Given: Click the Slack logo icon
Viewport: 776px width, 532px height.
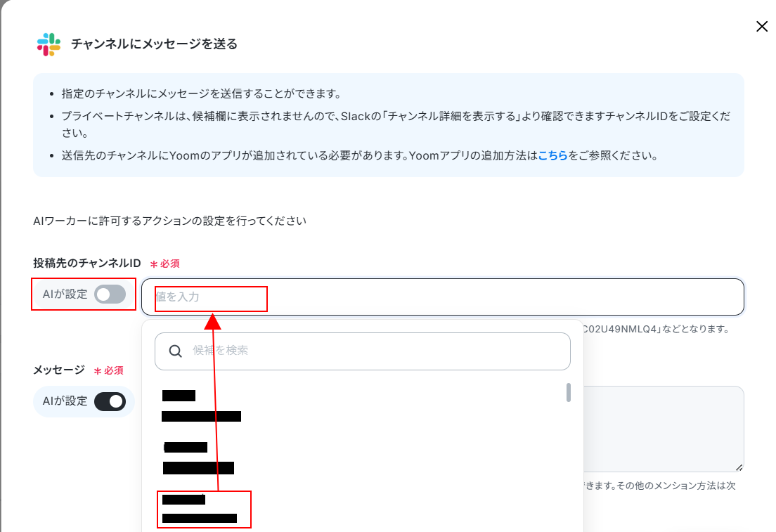Looking at the screenshot, I should tap(48, 44).
